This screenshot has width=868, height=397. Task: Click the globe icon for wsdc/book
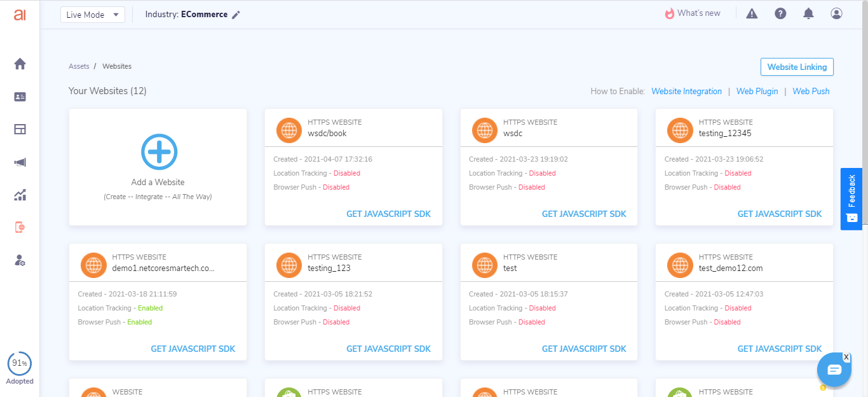[289, 130]
